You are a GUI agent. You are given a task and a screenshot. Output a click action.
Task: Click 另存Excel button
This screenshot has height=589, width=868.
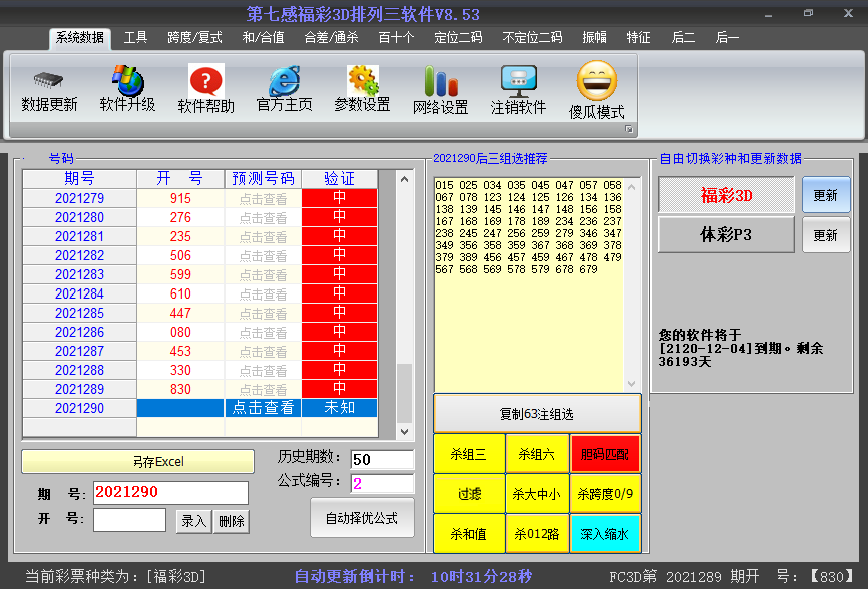click(138, 461)
